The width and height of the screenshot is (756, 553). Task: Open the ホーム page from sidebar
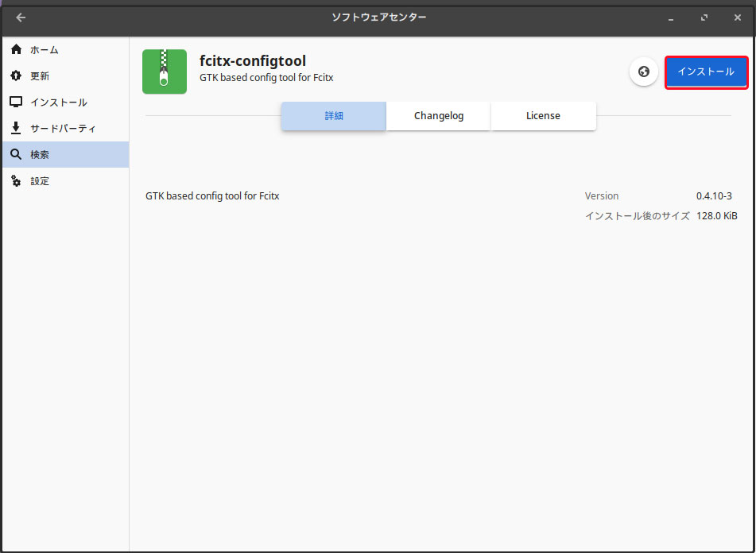click(x=44, y=50)
